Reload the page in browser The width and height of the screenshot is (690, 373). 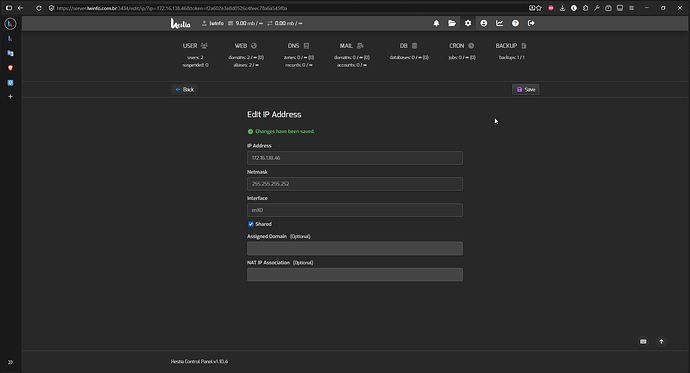[x=39, y=8]
